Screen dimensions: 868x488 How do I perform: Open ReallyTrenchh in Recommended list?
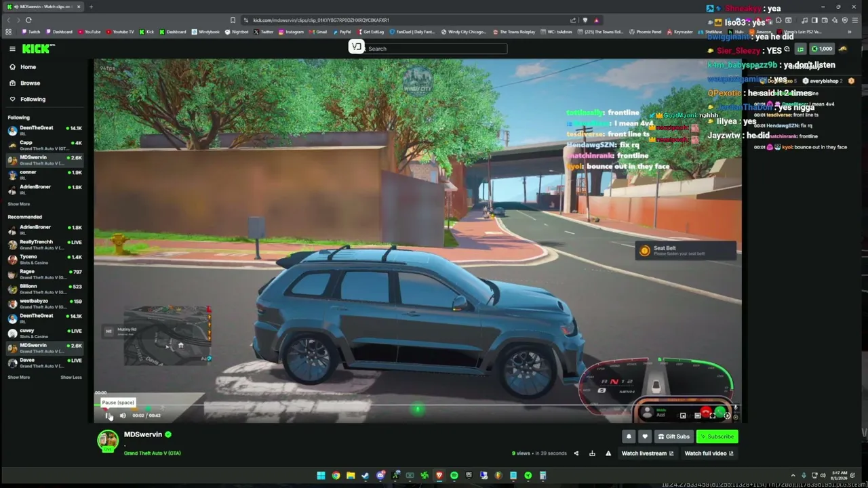(45, 245)
